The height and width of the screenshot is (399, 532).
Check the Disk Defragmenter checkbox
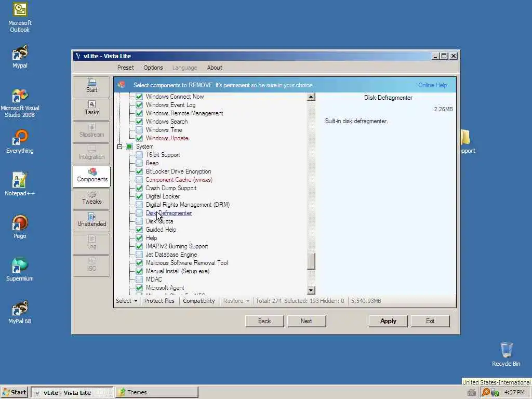coord(139,213)
